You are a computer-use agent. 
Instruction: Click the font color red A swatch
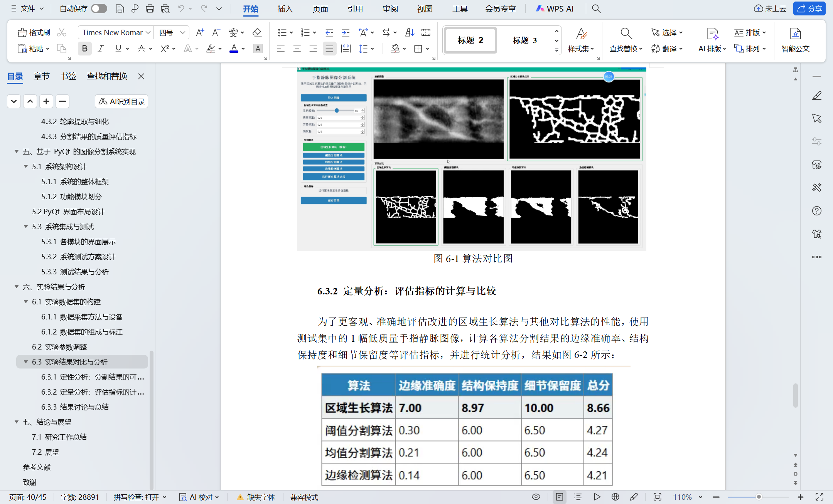coord(234,49)
